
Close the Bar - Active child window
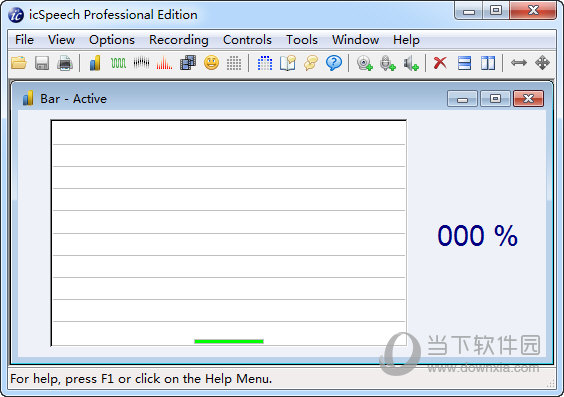(x=528, y=99)
